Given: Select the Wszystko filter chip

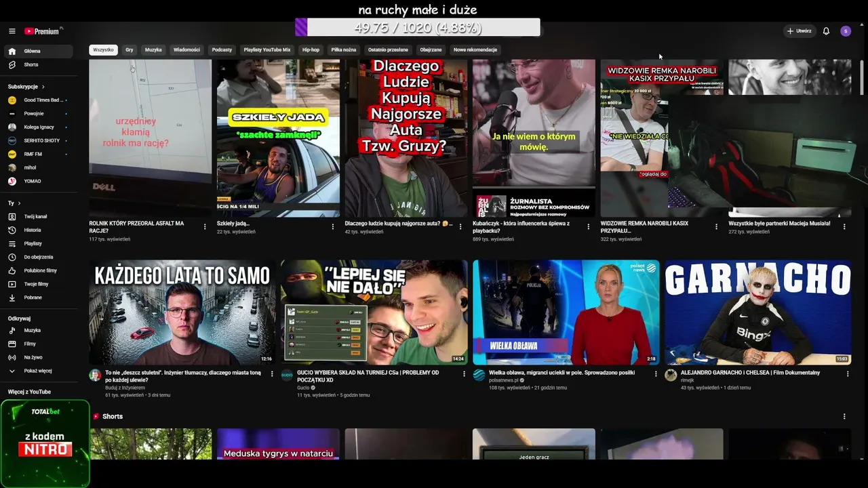Looking at the screenshot, I should (x=103, y=49).
